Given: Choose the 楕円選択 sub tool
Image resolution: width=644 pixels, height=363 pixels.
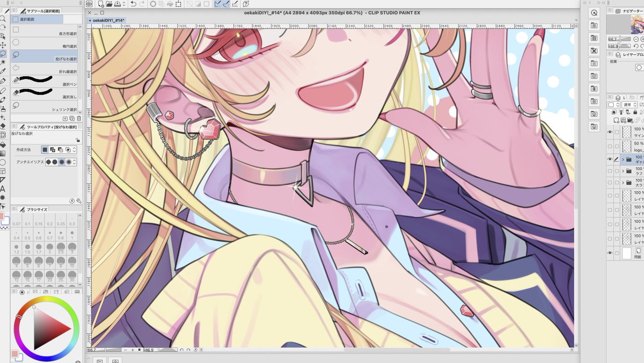Looking at the screenshot, I should (x=45, y=43).
